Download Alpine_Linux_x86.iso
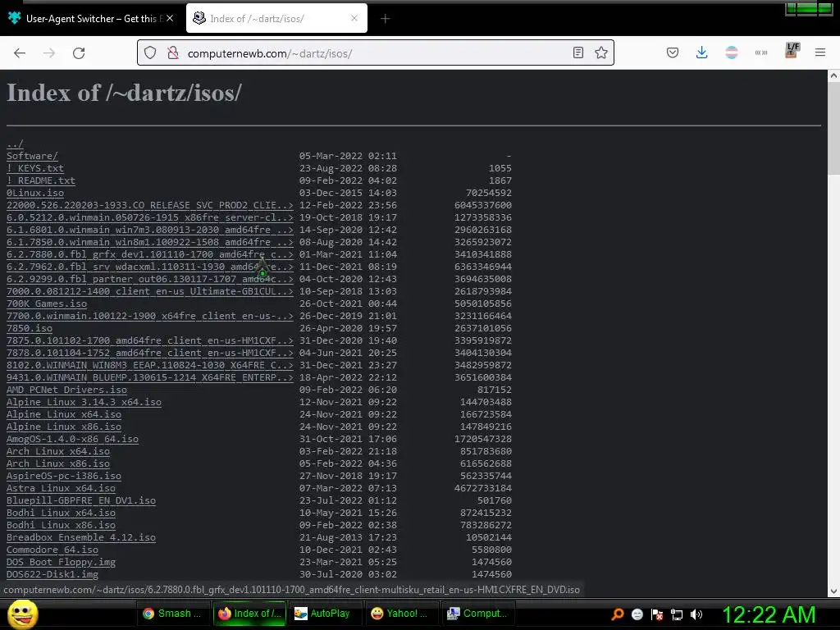Image resolution: width=840 pixels, height=630 pixels. click(x=64, y=427)
